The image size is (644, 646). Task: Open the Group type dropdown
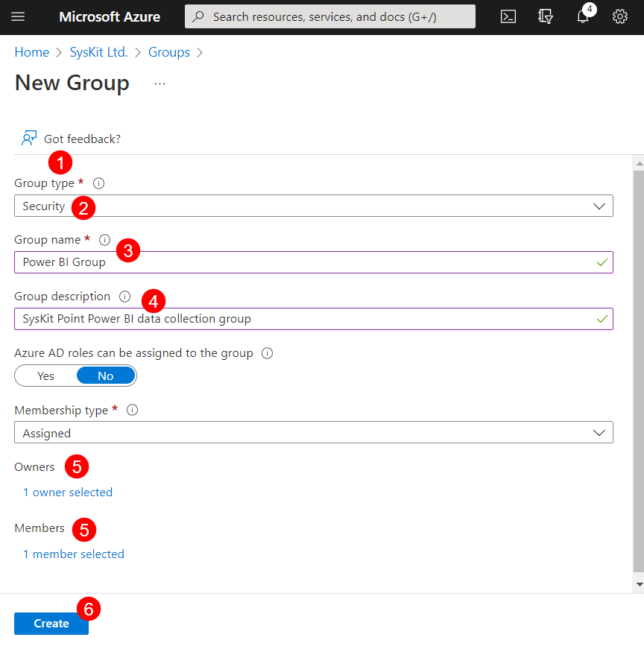pyautogui.click(x=602, y=206)
